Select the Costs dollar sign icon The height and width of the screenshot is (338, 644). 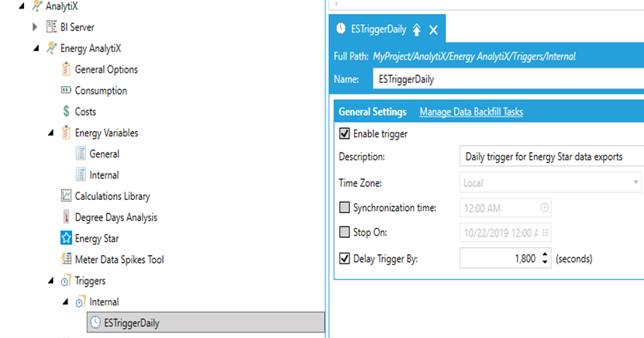66,112
